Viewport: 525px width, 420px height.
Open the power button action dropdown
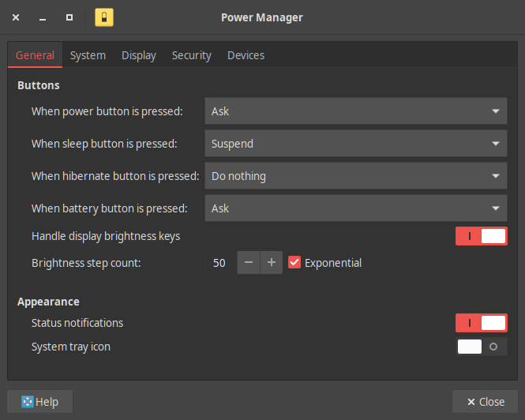pyautogui.click(x=355, y=111)
